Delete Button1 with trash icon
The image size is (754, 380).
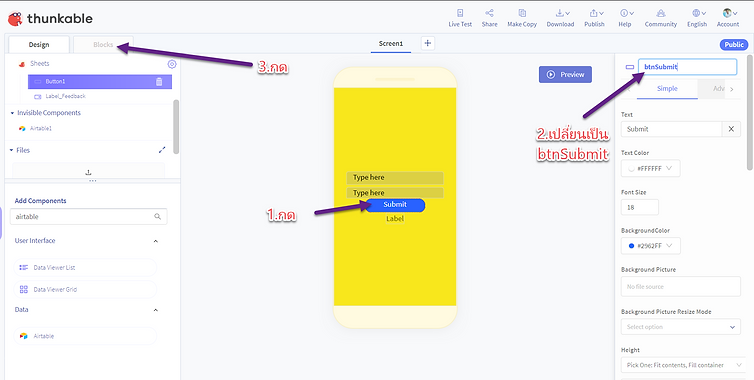tap(159, 82)
